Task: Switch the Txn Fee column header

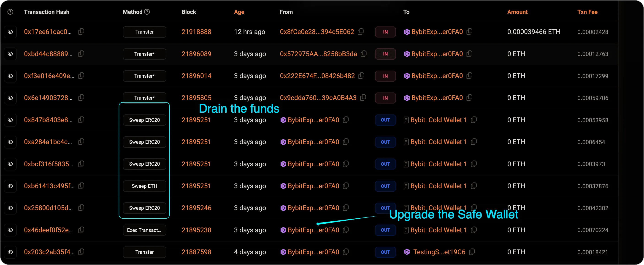Action: point(587,12)
